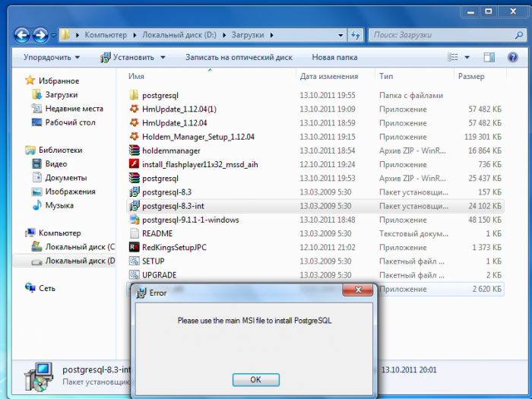Change the view via the view icon
The image size is (532, 399).
(x=453, y=57)
